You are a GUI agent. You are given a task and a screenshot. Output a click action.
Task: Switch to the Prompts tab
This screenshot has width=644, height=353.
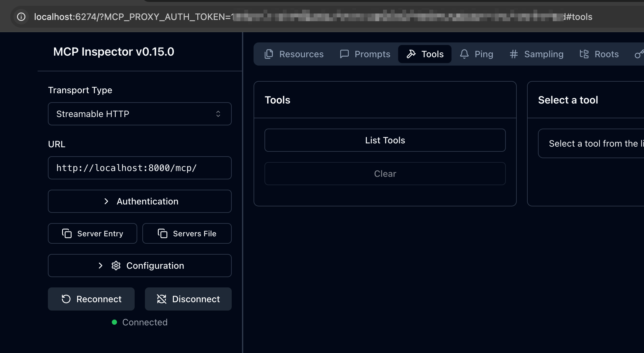pos(365,54)
